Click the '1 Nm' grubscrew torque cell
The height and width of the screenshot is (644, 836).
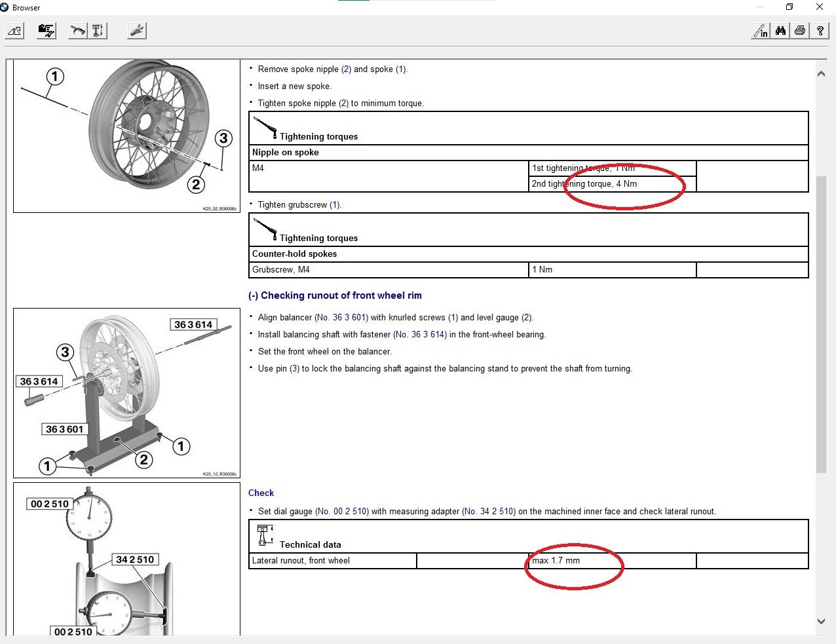tap(613, 270)
